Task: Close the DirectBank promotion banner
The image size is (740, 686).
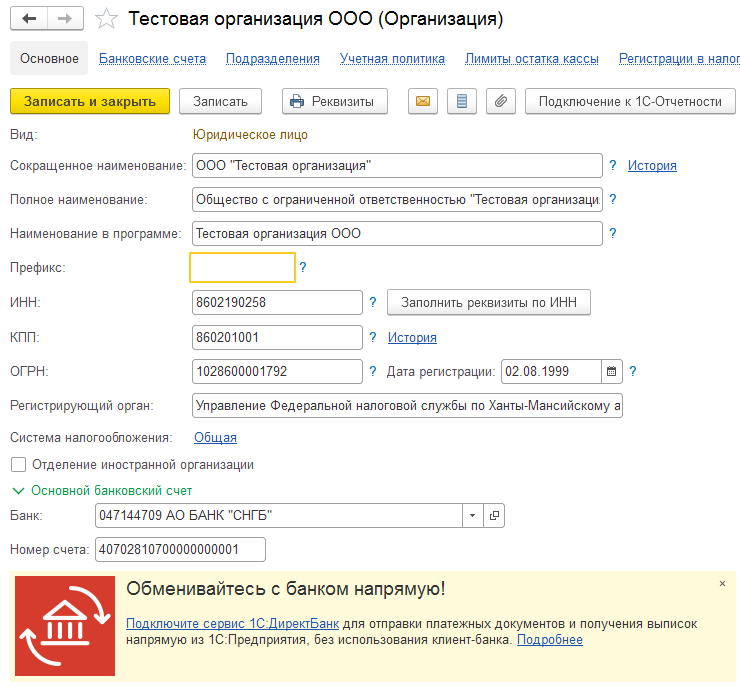Action: (x=722, y=583)
